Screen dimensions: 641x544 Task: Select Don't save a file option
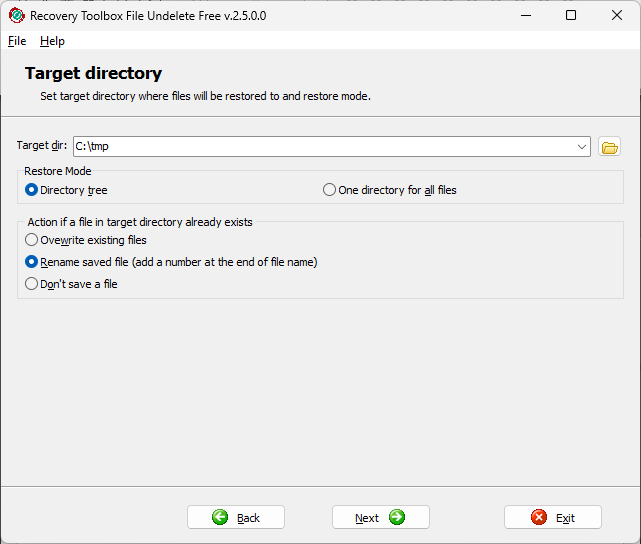pyautogui.click(x=71, y=284)
